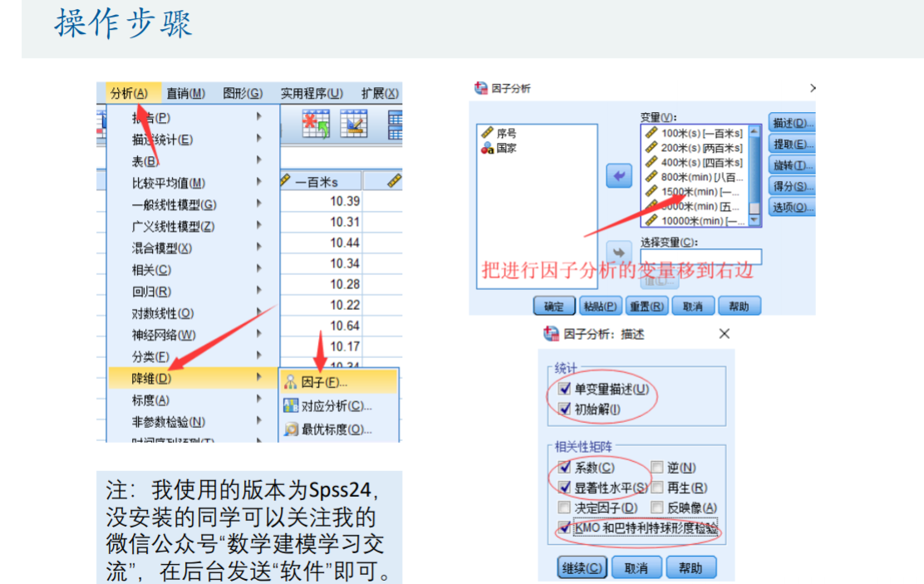Open the 图形(G) menu
The width and height of the screenshot is (924, 584).
(242, 93)
